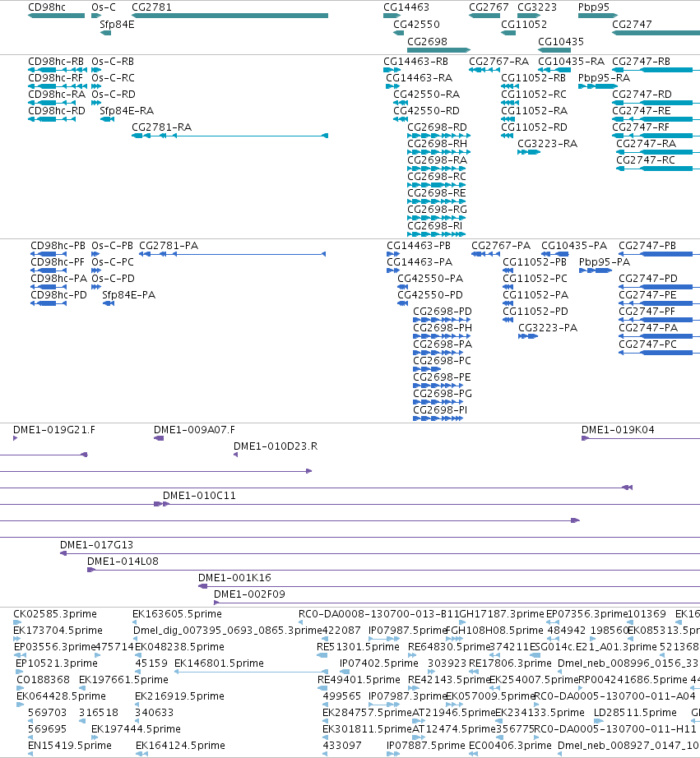Image resolution: width=700 pixels, height=758 pixels.
Task: Select the Pbp95 gene label
Action: pyautogui.click(x=594, y=7)
